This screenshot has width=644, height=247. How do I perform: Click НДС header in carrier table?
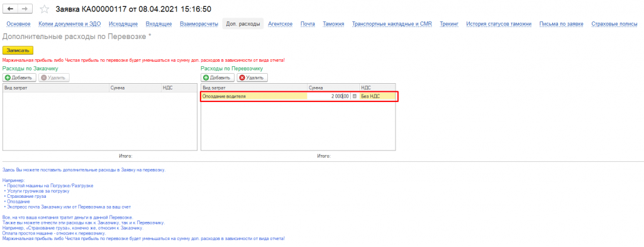[x=377, y=88]
